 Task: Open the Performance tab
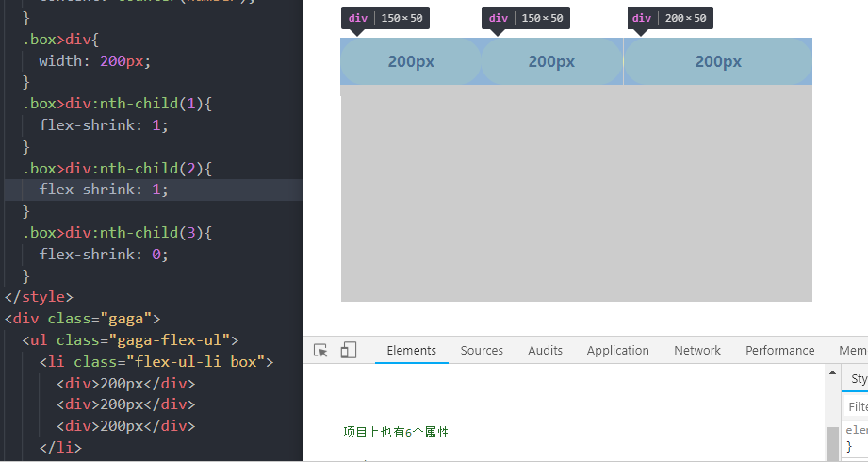point(780,350)
